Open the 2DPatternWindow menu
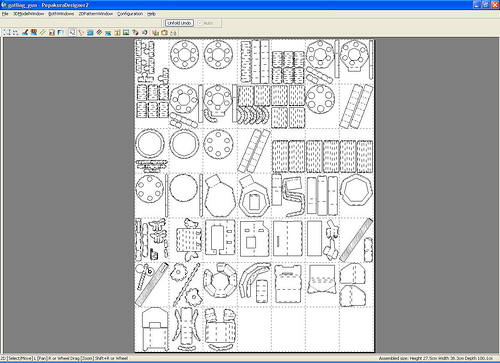Image resolution: width=500 pixels, height=363 pixels. point(96,14)
